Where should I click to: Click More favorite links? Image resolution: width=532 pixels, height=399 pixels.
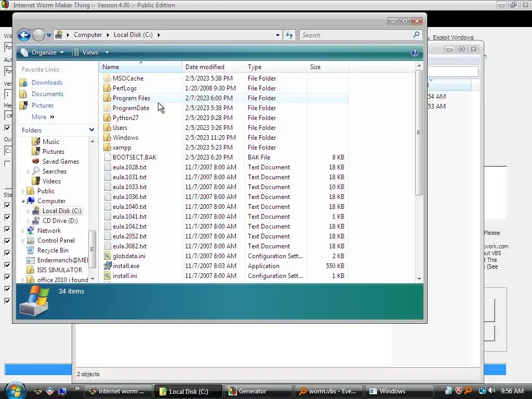(x=43, y=117)
